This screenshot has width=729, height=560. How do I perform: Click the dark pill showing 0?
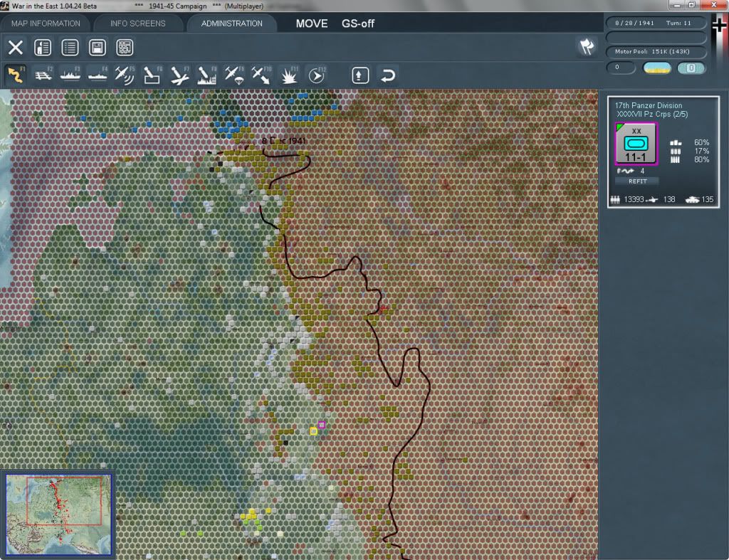[621, 68]
